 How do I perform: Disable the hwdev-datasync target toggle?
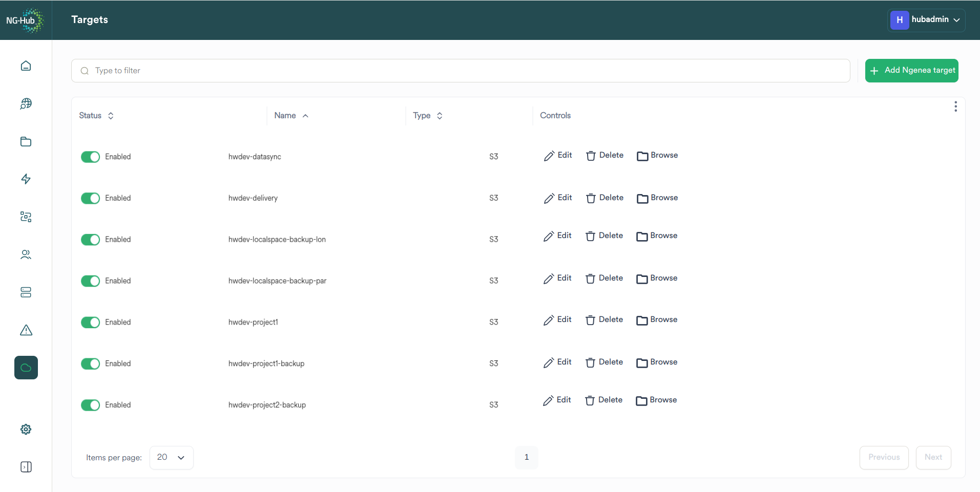click(x=90, y=157)
